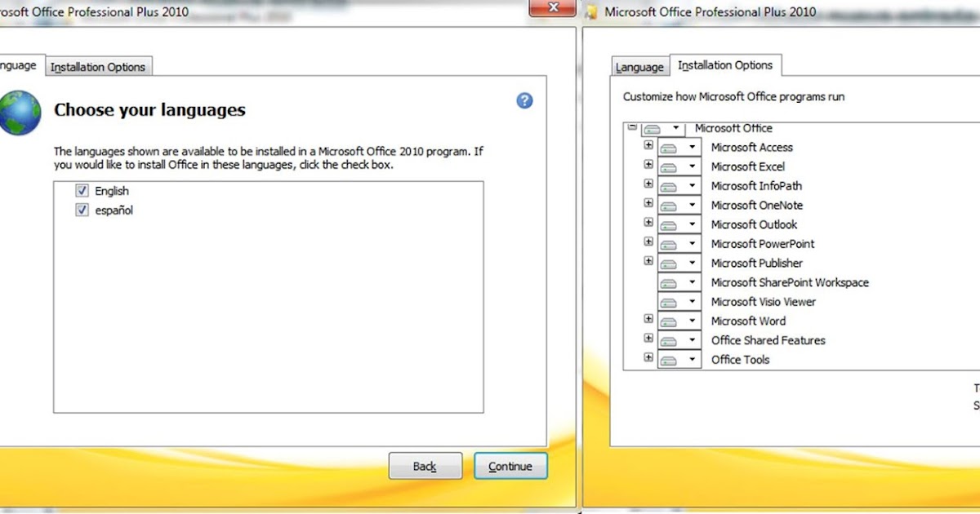Expand the Microsoft InfoPath node

pos(648,184)
